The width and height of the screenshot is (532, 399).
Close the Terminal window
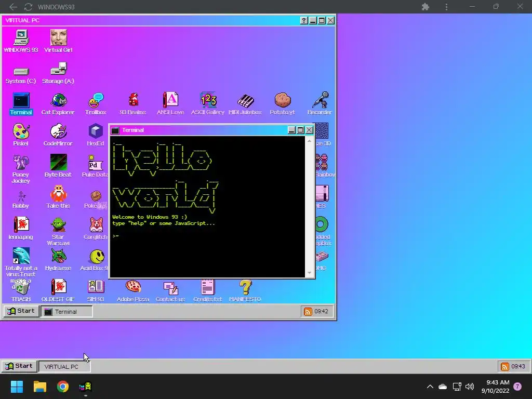(x=309, y=130)
